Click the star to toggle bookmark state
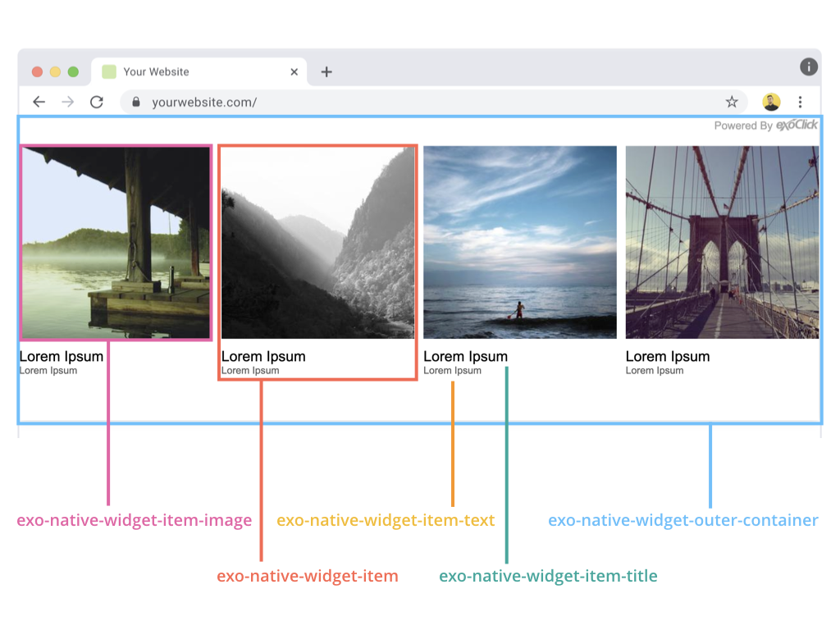840x630 pixels. point(731,102)
